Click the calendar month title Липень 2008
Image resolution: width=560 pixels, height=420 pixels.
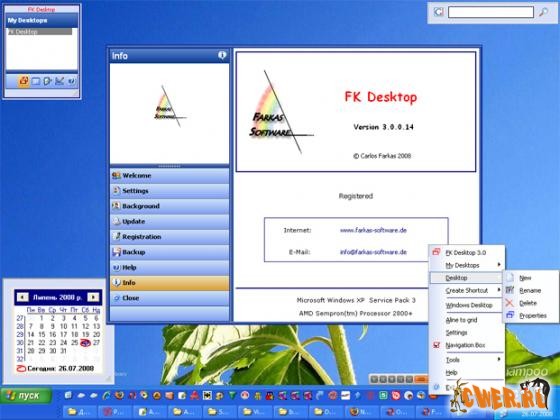58,297
